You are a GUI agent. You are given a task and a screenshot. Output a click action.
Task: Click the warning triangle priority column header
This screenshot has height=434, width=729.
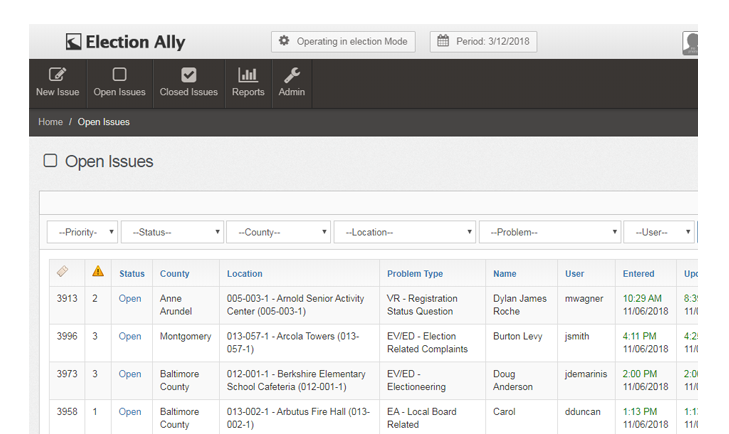tap(98, 271)
